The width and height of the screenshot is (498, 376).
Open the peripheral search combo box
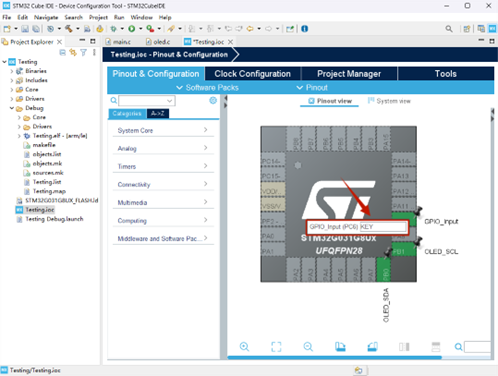(x=147, y=100)
